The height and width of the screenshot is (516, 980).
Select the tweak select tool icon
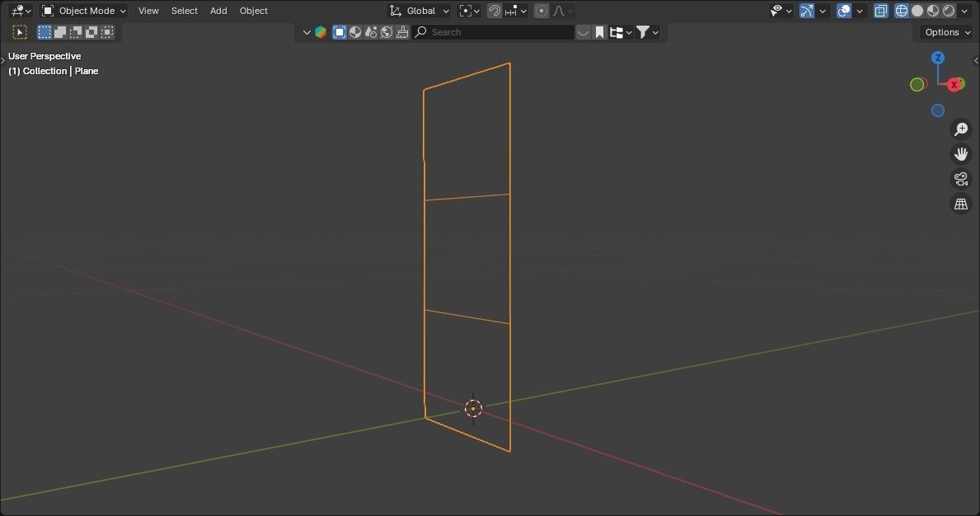tap(20, 32)
